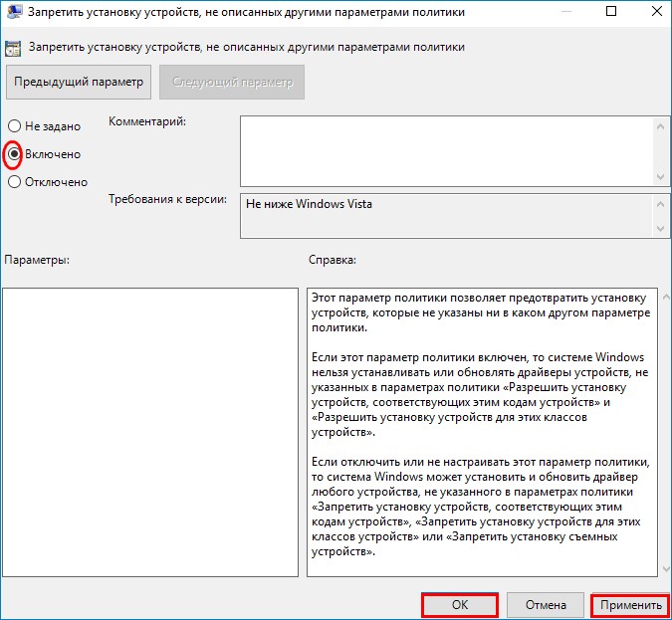Go to 'Предыдущий параметр'
Viewport: 672px width, 620px height.
79,82
